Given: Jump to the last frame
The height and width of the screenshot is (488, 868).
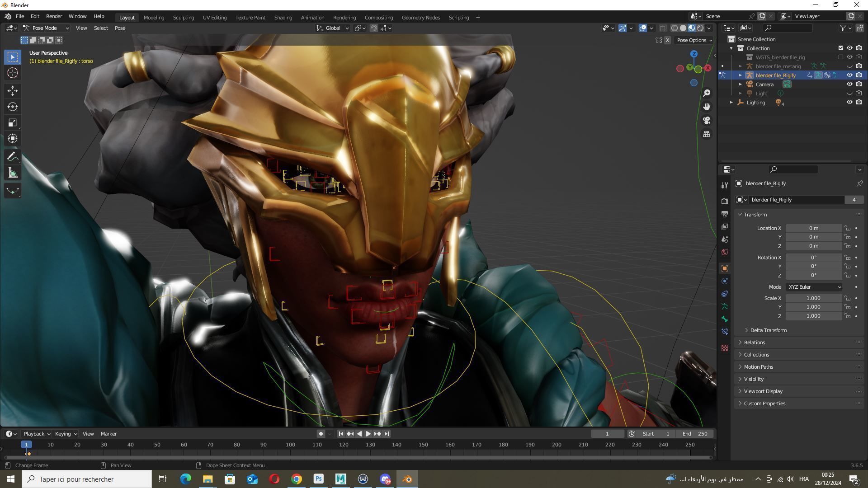Looking at the screenshot, I should coord(387,434).
